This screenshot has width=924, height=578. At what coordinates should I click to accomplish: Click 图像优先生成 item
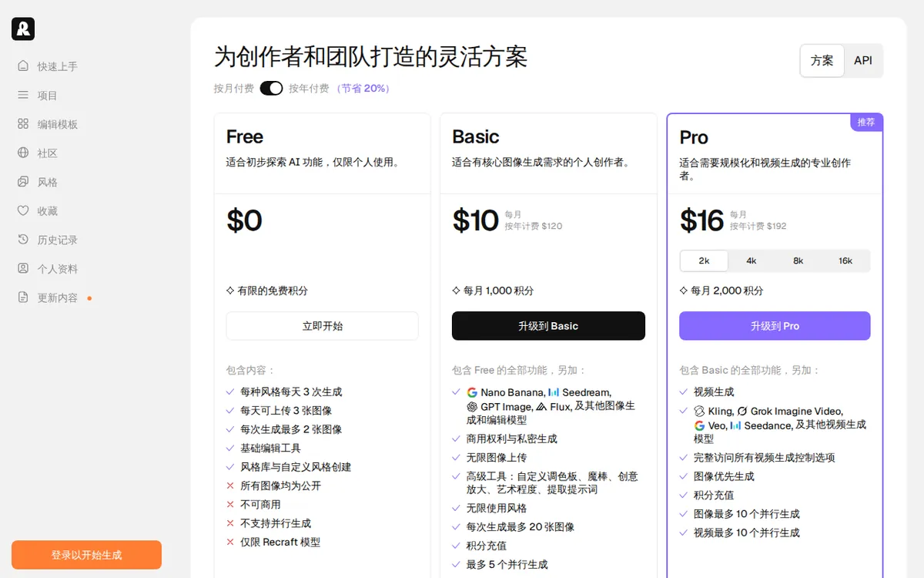[724, 476]
